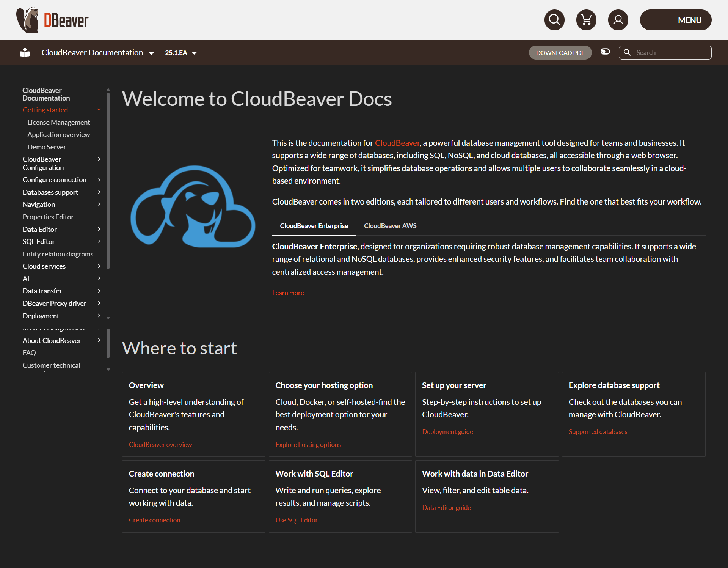Expand the SQL Editor sidebar section

pos(99,241)
